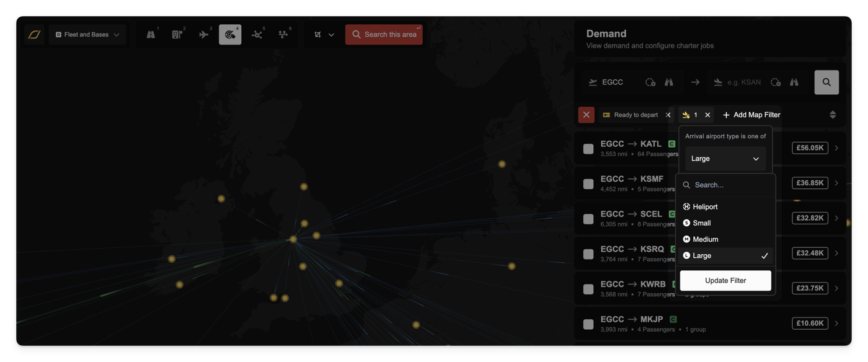This screenshot has width=868, height=362.
Task: Choose Heliport from the airport type list
Action: (x=705, y=207)
